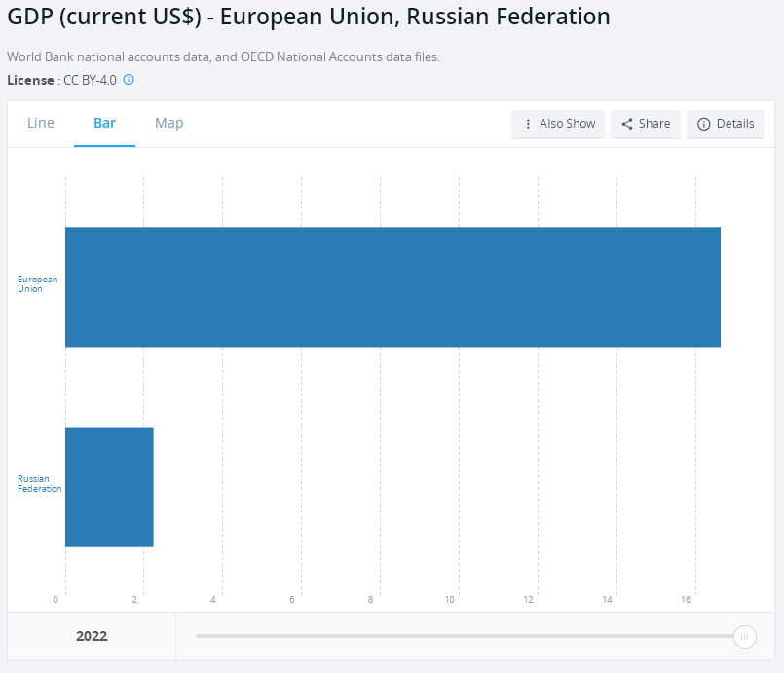784x673 pixels.
Task: Click the 2022 year indicator
Action: pyautogui.click(x=92, y=637)
